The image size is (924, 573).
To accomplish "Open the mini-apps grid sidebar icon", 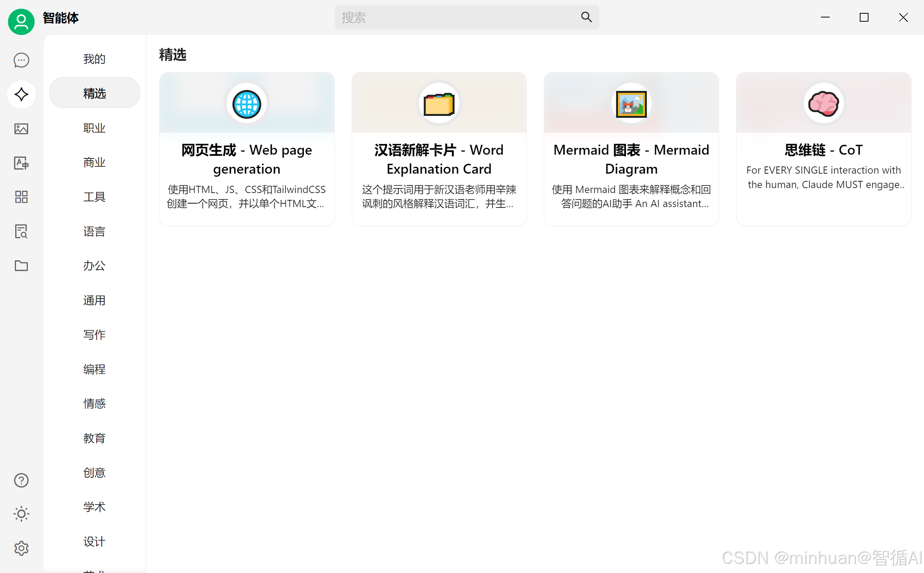I will click(21, 197).
